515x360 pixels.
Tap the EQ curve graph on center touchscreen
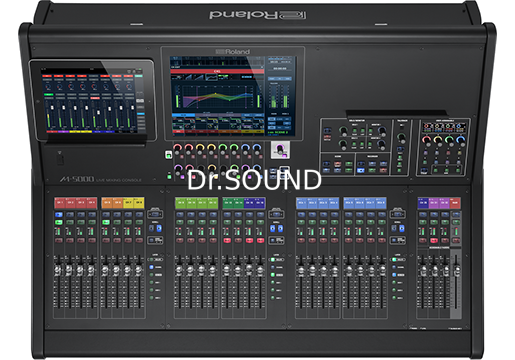217,97
